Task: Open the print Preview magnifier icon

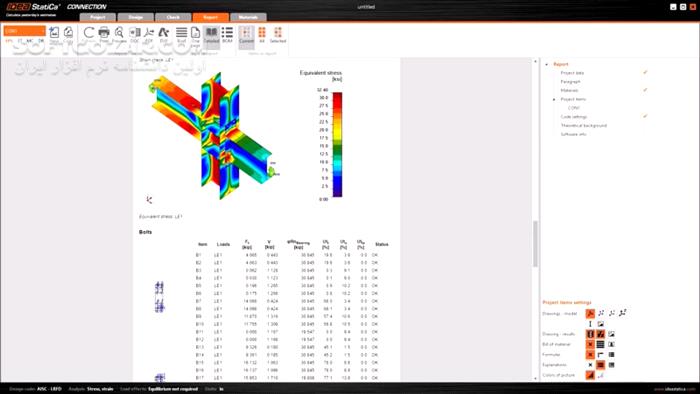Action: (x=119, y=33)
